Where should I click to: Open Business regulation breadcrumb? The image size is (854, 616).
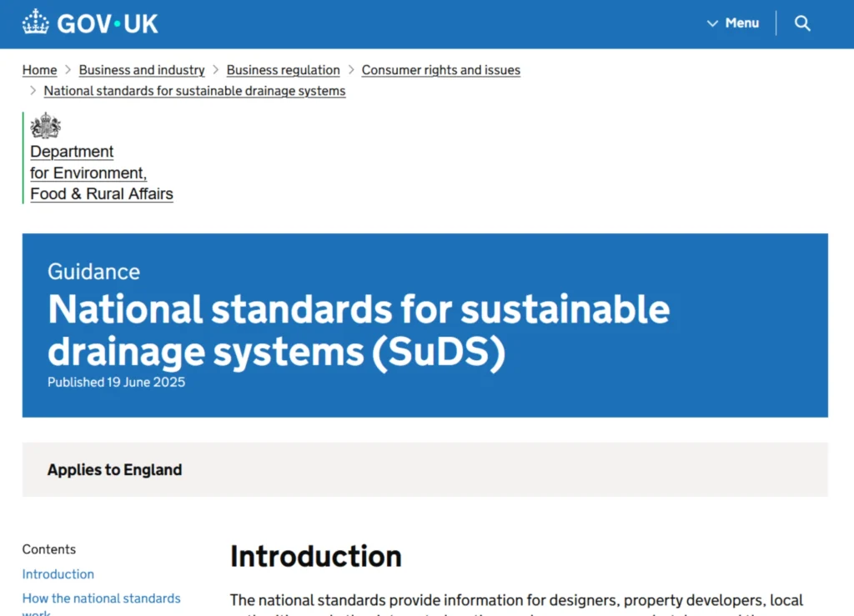coord(284,70)
